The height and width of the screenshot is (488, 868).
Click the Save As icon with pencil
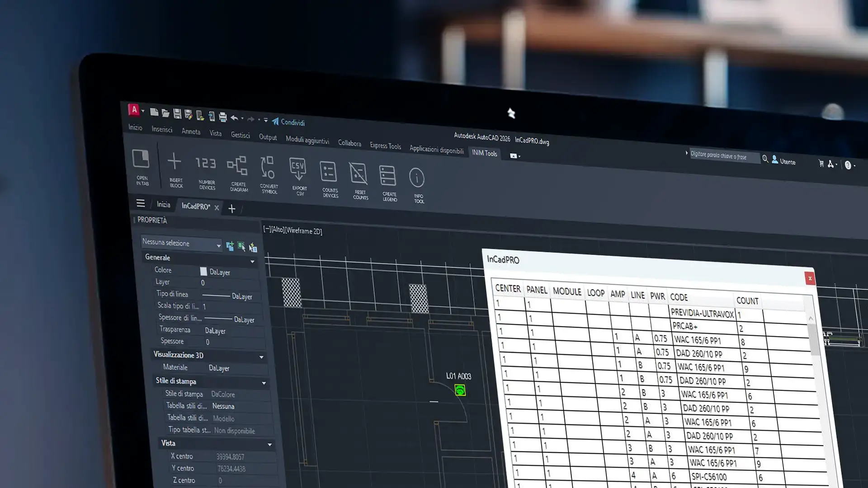[189, 115]
